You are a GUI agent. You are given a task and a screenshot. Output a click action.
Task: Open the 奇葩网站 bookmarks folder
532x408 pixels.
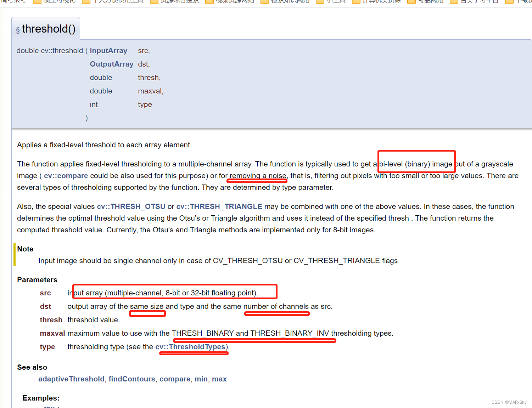(x=430, y=1)
